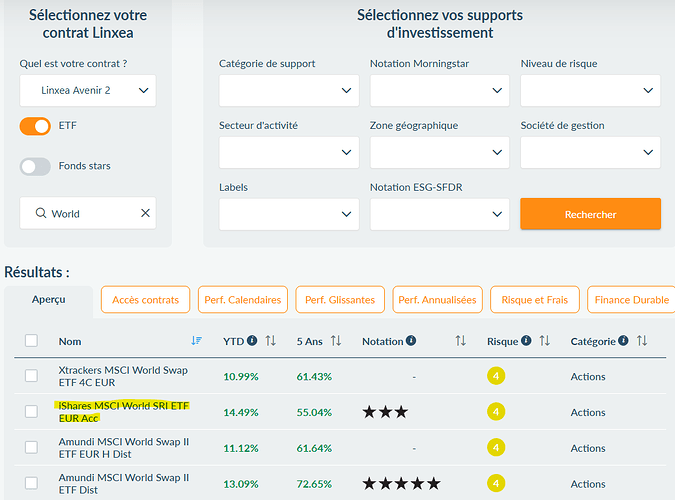Switch to the Accès contrats tab

[146, 300]
